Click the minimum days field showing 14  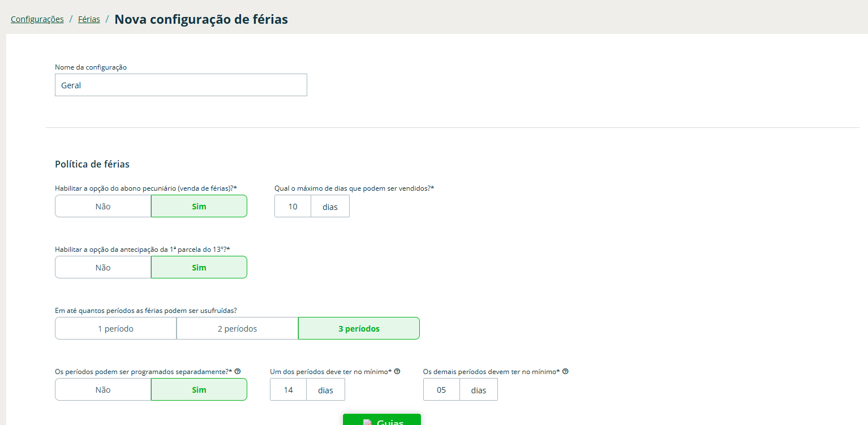click(x=288, y=390)
